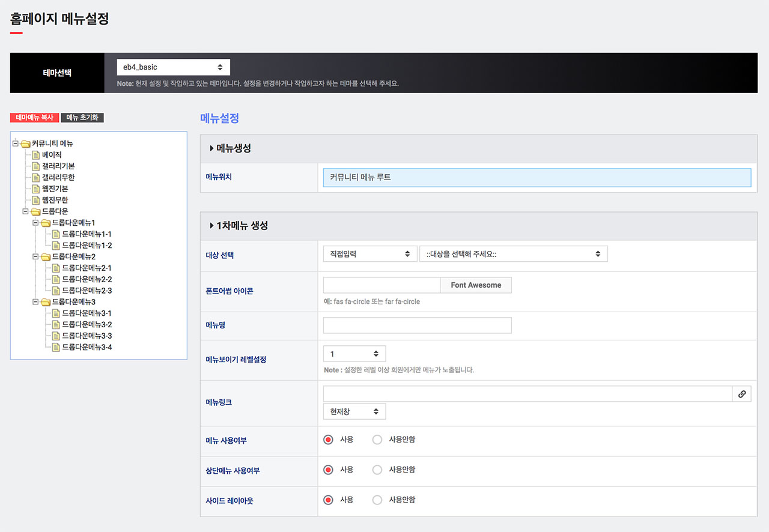Click the 메뉴 초기화 button

82,118
